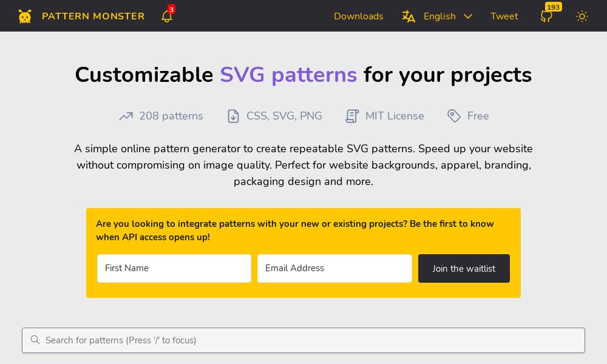This screenshot has width=607, height=364.
Task: Click the magnifier icon in the search bar
Action: click(x=35, y=340)
